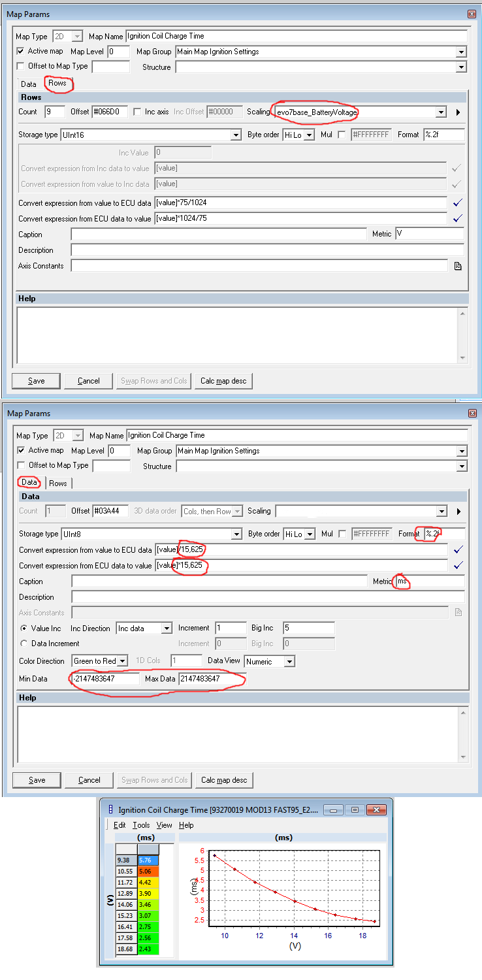Image resolution: width=482 pixels, height=980 pixels.
Task: Select the orange 5.06 ms table cell
Action: [148, 871]
